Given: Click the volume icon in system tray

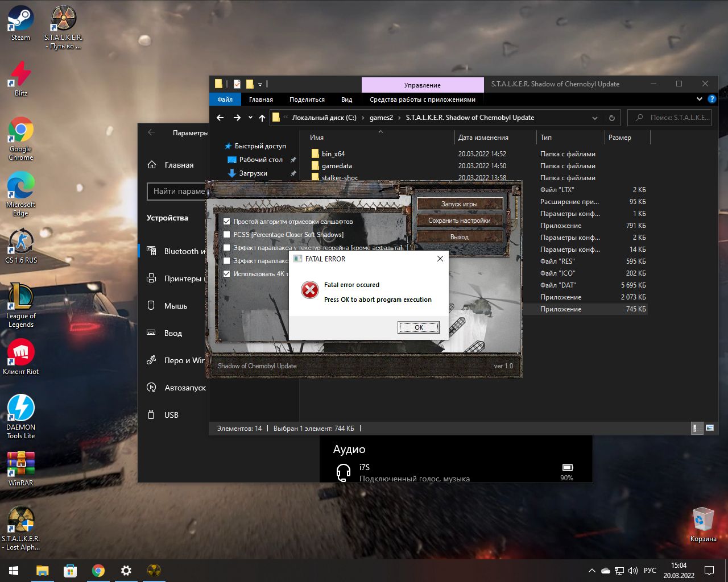Looking at the screenshot, I should (x=633, y=570).
